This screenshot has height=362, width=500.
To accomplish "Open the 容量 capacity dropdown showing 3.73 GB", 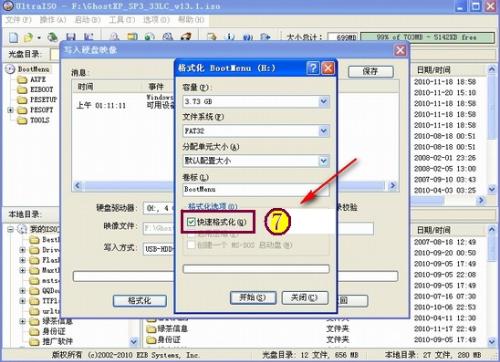I will pos(256,101).
